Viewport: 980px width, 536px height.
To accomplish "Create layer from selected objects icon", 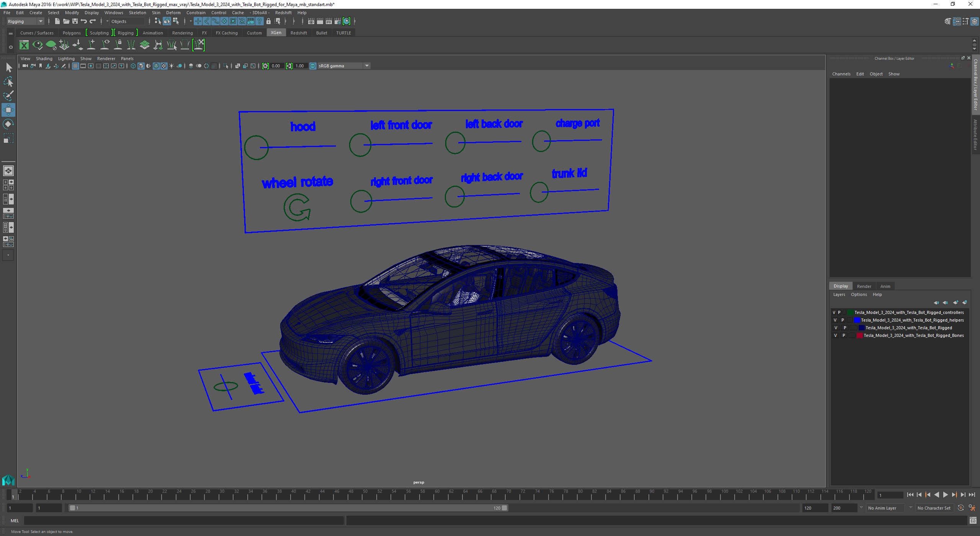I will click(965, 302).
